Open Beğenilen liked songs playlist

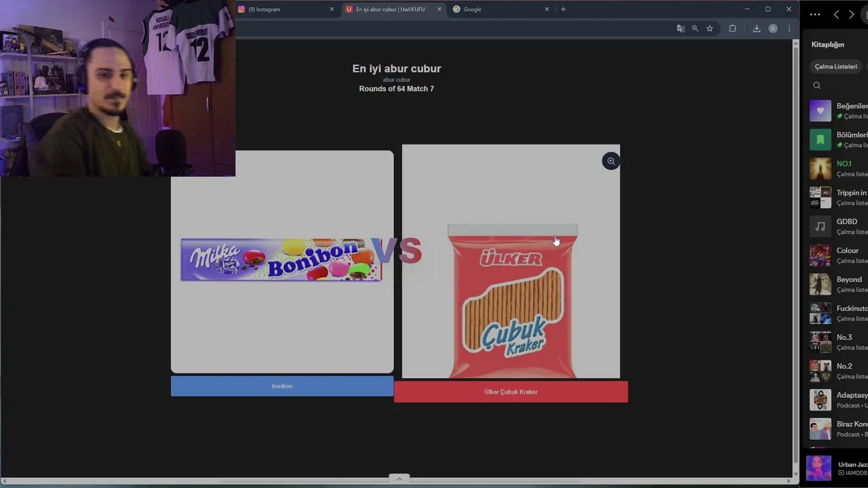(838, 110)
